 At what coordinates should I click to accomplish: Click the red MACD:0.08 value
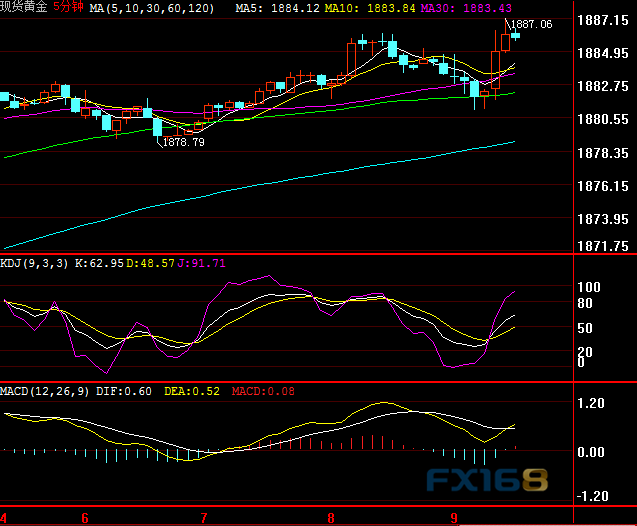pyautogui.click(x=263, y=391)
